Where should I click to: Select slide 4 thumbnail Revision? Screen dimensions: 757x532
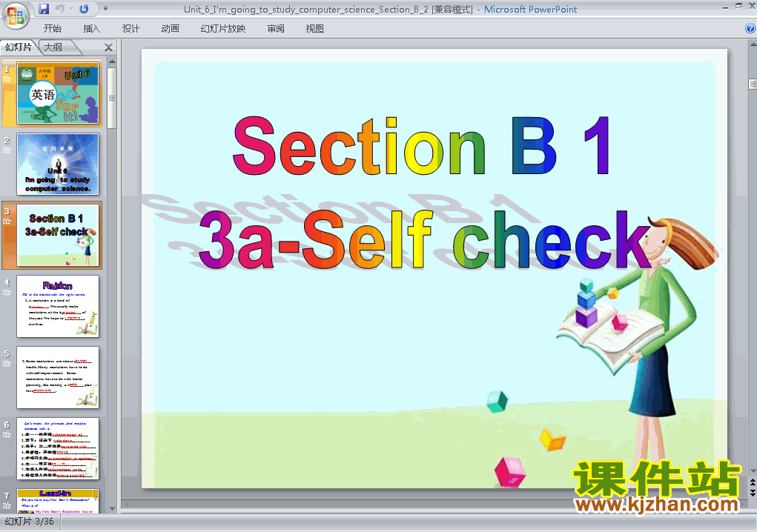tap(58, 306)
